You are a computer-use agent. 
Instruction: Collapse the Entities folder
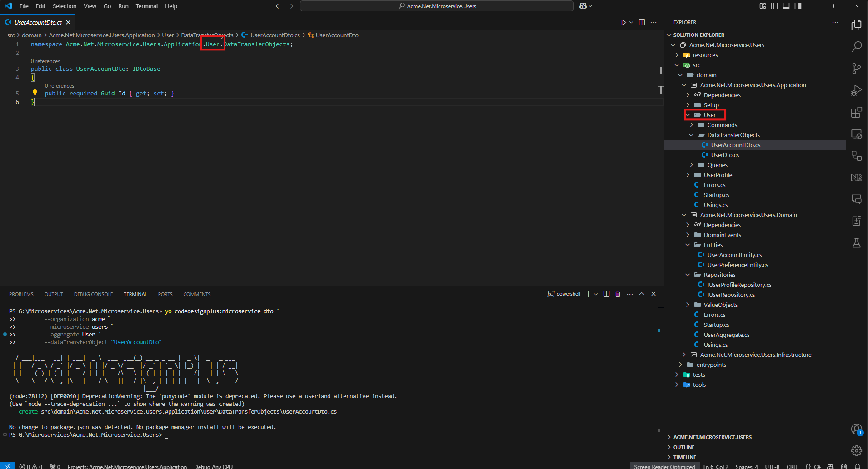pos(688,245)
